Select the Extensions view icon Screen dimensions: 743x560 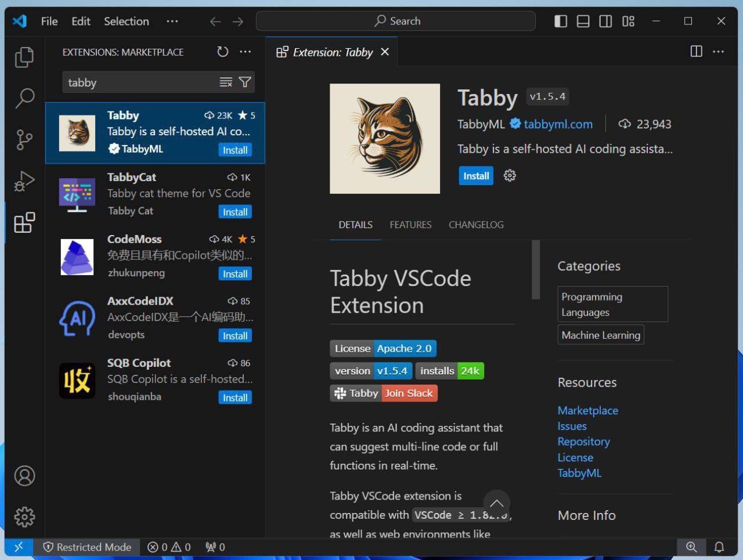[24, 222]
